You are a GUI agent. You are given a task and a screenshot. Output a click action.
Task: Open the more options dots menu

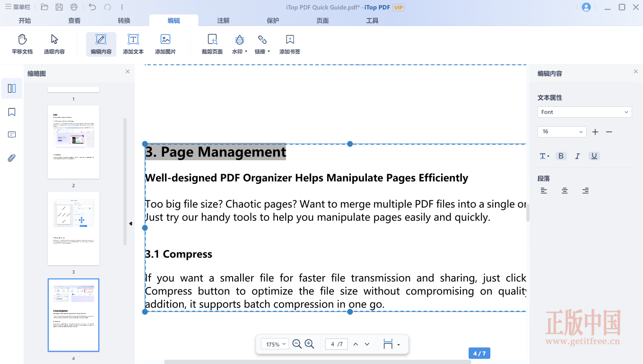[x=122, y=7]
